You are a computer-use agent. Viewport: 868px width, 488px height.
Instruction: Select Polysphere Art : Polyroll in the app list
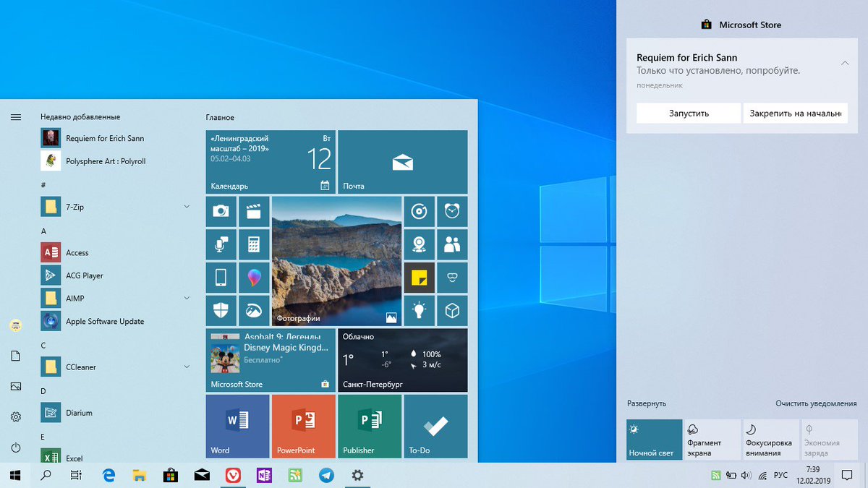tap(116, 161)
